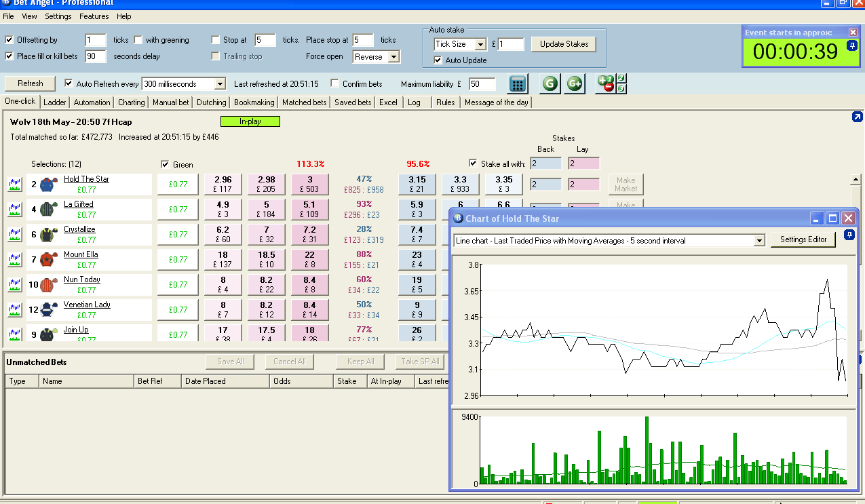Screen dimensions: 865x504
Task: Click the blue Back stake-all field
Action: click(x=546, y=163)
